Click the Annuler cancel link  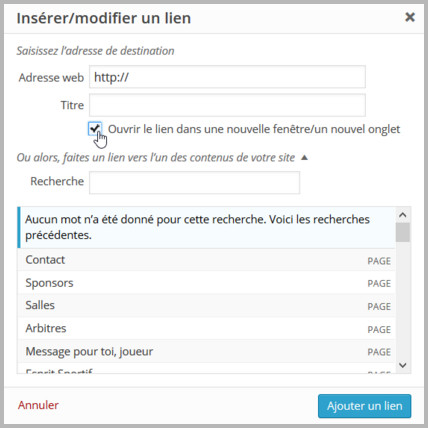(x=38, y=405)
